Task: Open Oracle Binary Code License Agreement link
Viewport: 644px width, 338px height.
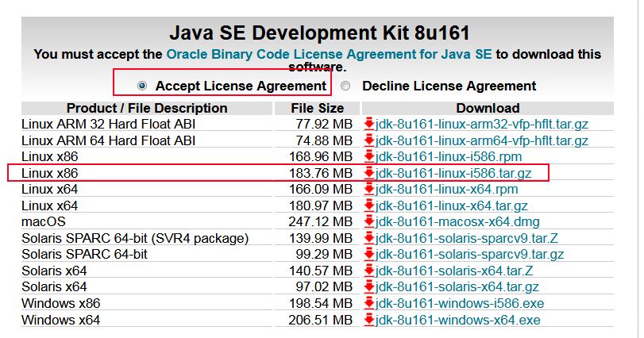Action: point(329,55)
